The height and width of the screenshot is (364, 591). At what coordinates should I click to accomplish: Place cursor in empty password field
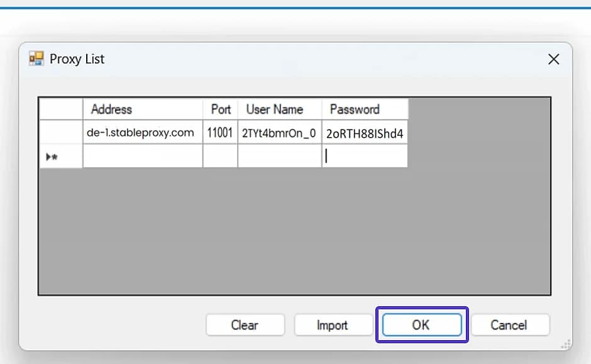(x=365, y=156)
